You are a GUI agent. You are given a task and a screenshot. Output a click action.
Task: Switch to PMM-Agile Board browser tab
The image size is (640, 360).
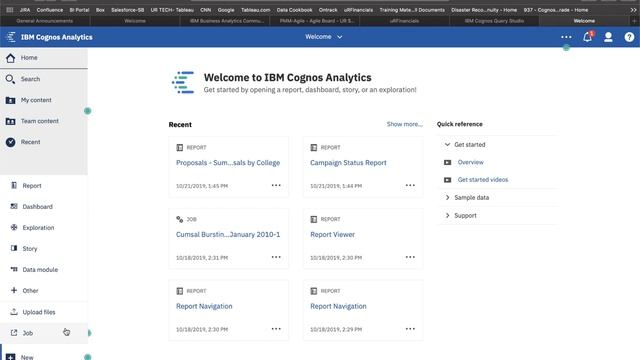tap(315, 21)
